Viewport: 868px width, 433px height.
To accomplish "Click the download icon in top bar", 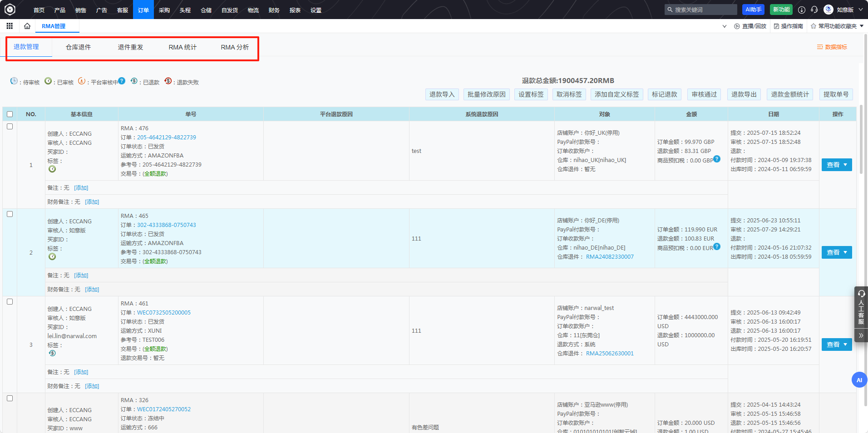I will click(802, 10).
